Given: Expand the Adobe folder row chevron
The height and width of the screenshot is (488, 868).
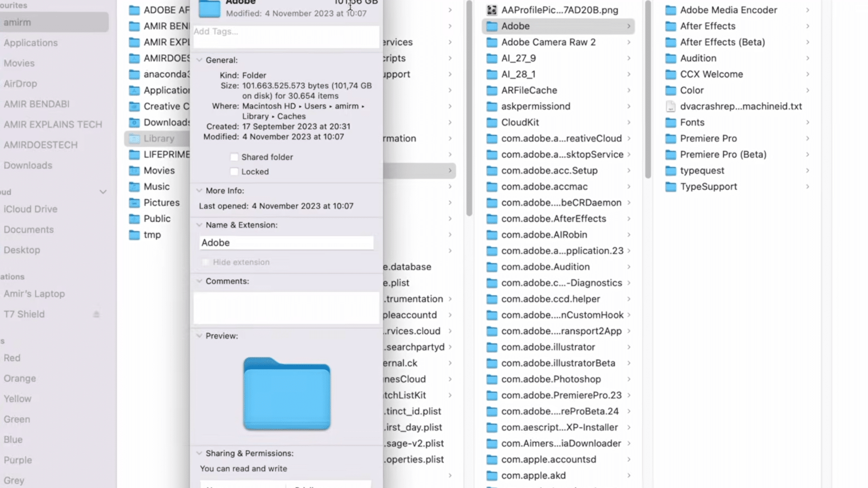Looking at the screenshot, I should 628,26.
